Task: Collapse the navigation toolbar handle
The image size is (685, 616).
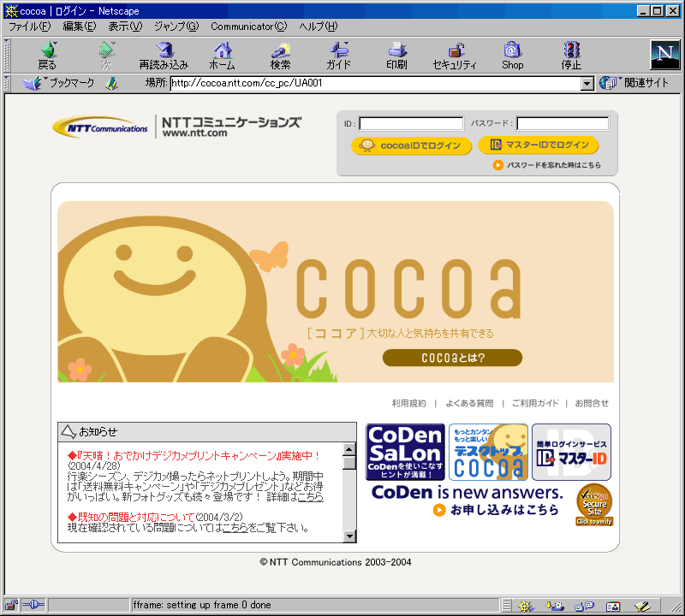Action: (7, 56)
